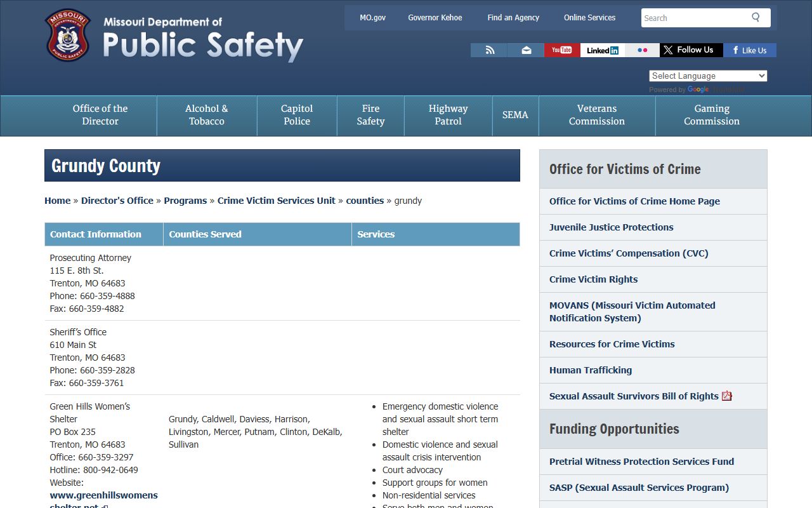Click the Court advocacy service item
812x508 pixels.
(x=412, y=470)
